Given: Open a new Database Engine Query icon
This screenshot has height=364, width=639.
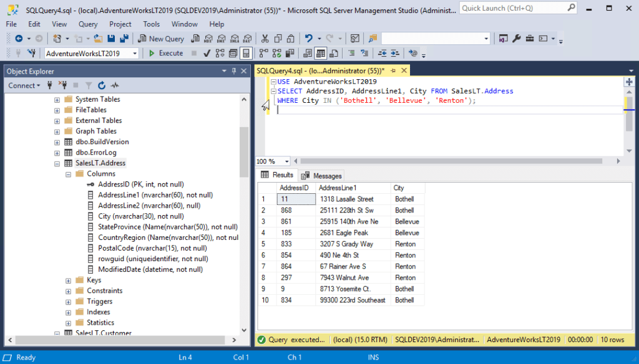Looking at the screenshot, I should tap(195, 39).
